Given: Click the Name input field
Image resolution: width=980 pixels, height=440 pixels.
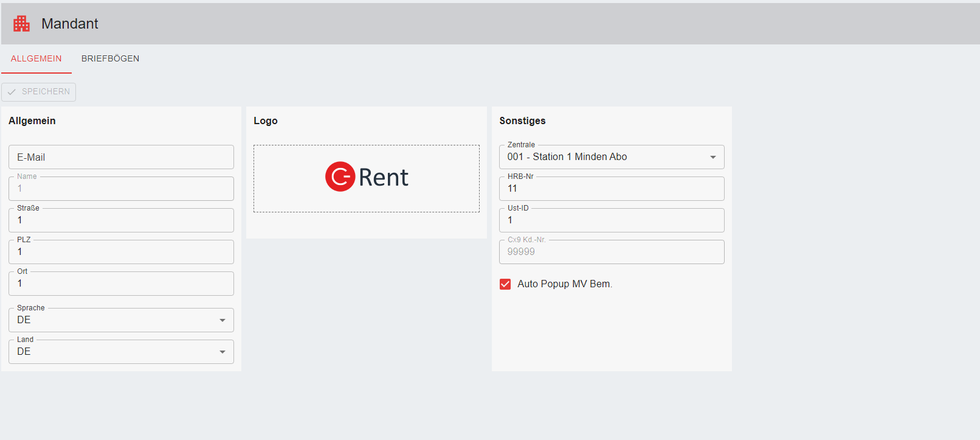Looking at the screenshot, I should tap(121, 189).
